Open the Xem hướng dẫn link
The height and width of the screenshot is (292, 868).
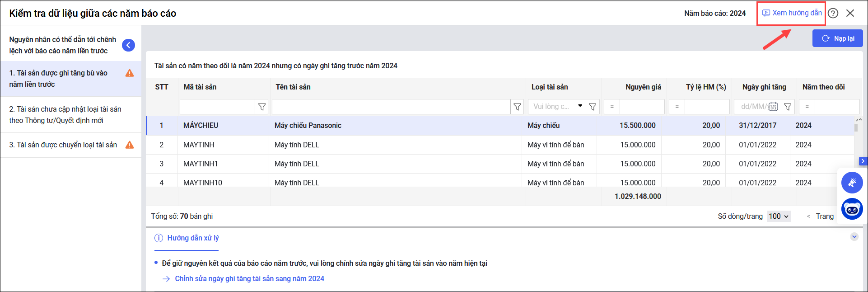tap(792, 13)
